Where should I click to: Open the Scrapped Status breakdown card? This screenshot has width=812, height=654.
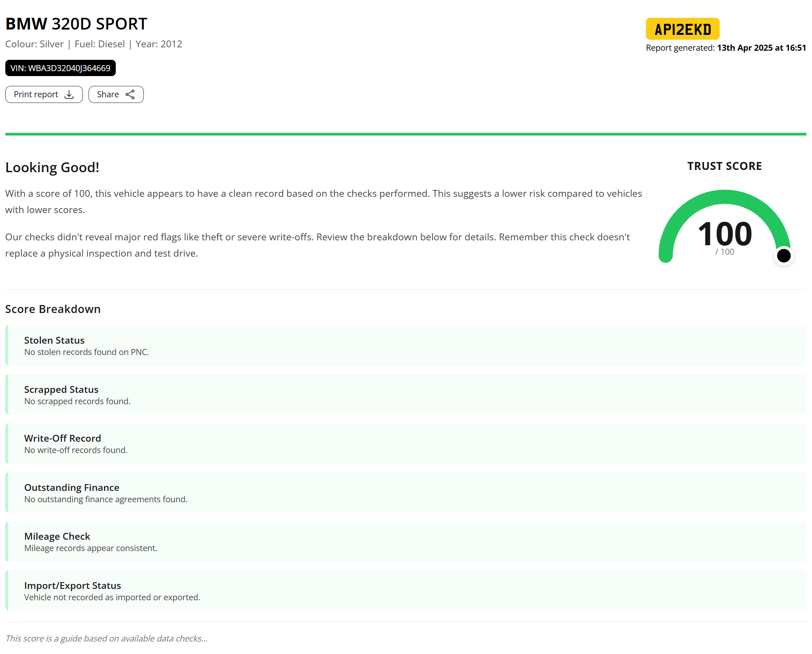point(406,394)
